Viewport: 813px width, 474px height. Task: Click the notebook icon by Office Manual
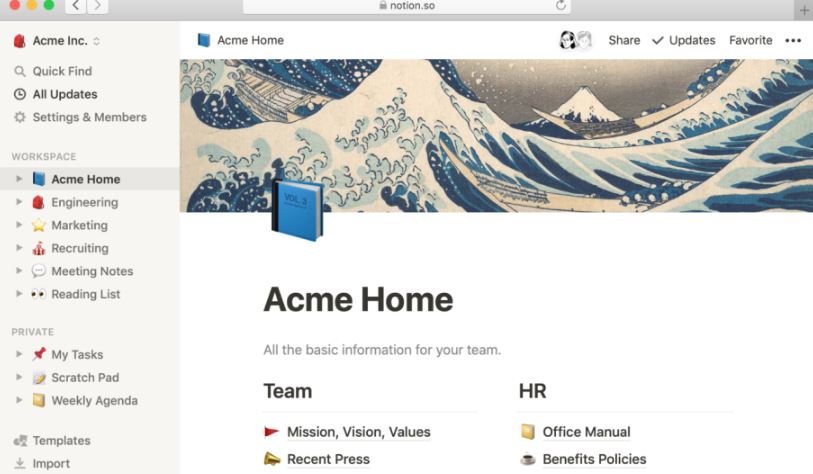click(x=527, y=431)
